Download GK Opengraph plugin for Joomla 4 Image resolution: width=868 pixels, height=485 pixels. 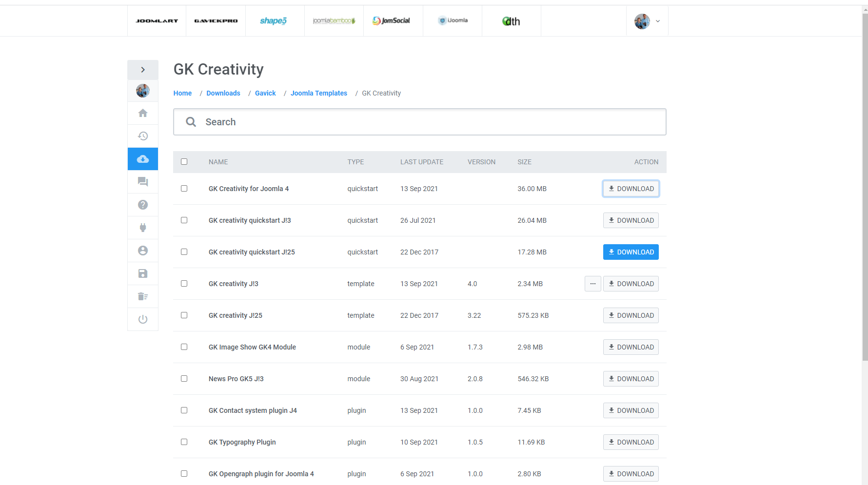coord(631,474)
